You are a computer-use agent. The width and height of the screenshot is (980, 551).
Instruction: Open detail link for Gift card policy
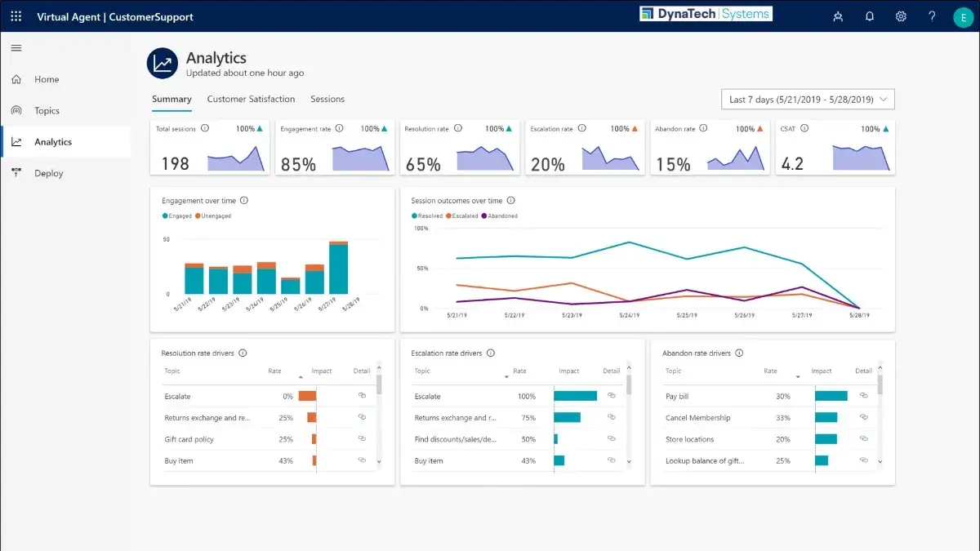(362, 438)
